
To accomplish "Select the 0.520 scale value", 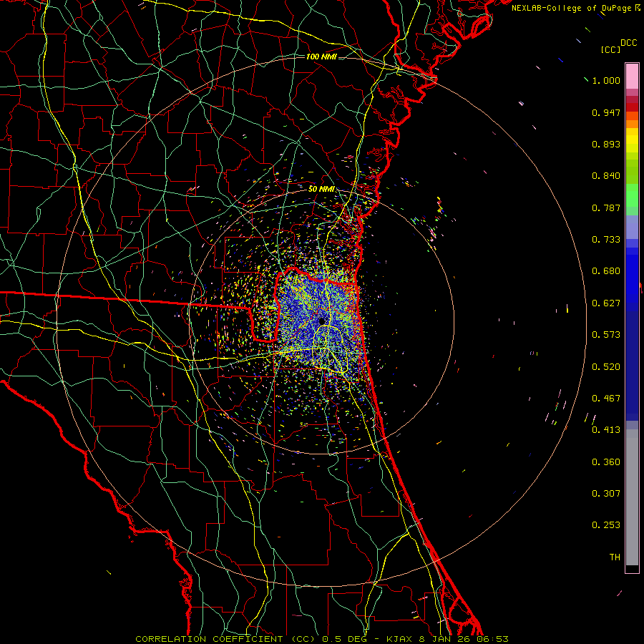I will point(606,367).
